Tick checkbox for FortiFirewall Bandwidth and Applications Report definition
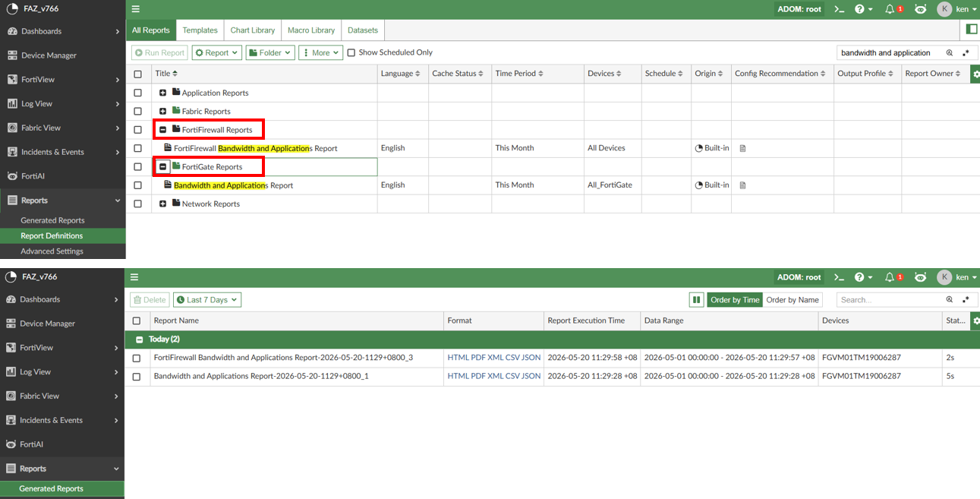 tap(137, 148)
